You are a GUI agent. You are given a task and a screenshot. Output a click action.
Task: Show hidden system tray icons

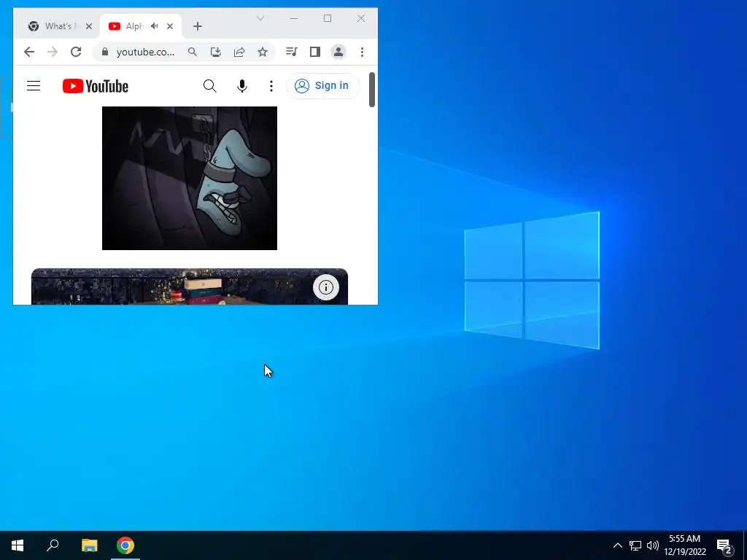coord(617,545)
